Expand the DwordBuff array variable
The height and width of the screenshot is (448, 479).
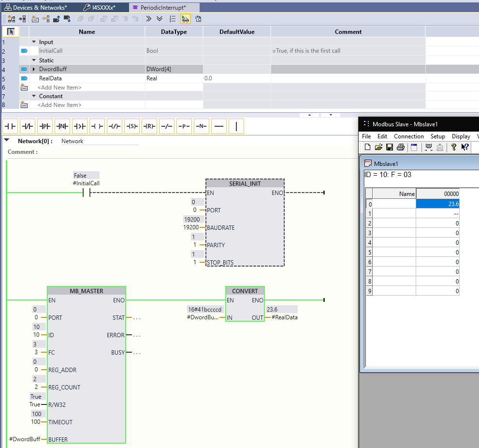pos(34,69)
